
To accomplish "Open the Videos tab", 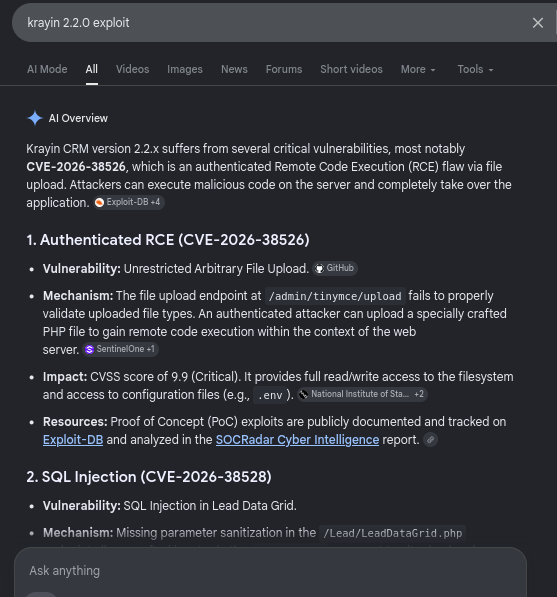I will pyautogui.click(x=132, y=69).
